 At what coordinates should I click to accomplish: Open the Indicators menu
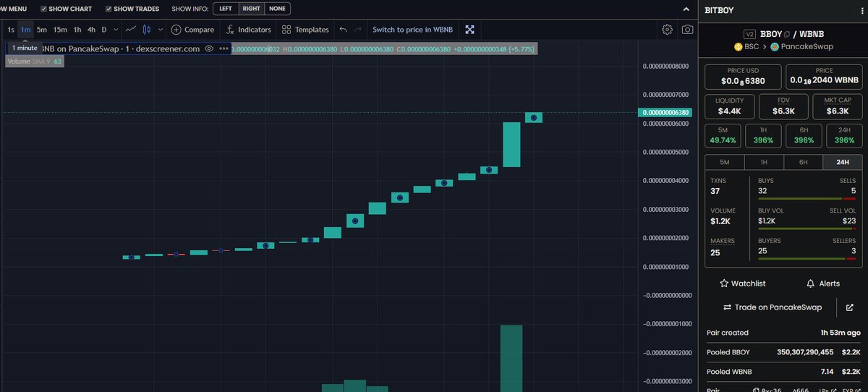[248, 30]
